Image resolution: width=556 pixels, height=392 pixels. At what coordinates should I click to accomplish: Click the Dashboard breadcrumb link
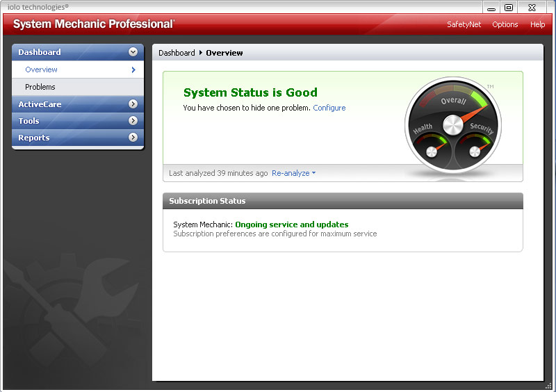point(177,53)
